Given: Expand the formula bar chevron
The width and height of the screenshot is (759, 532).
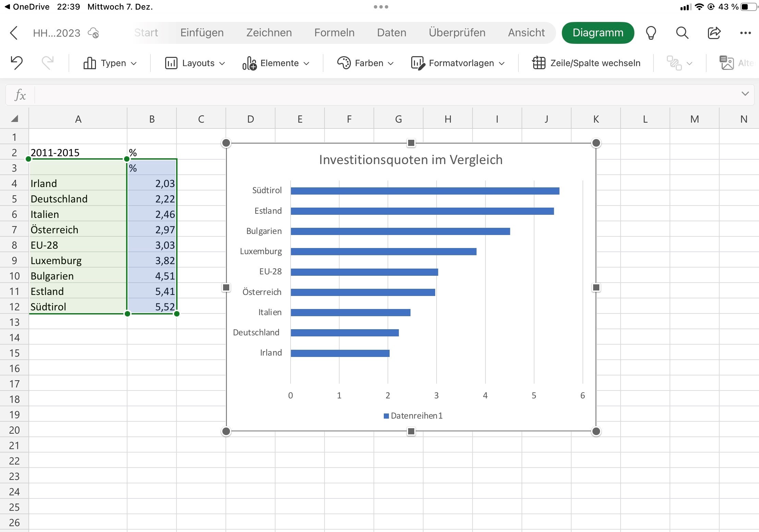Looking at the screenshot, I should tap(745, 94).
